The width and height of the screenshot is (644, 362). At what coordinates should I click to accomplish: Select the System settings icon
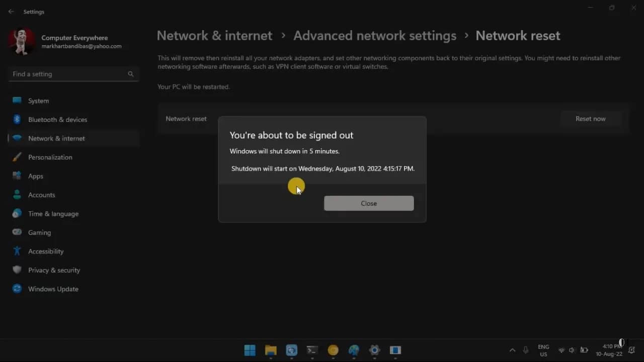coord(17,101)
